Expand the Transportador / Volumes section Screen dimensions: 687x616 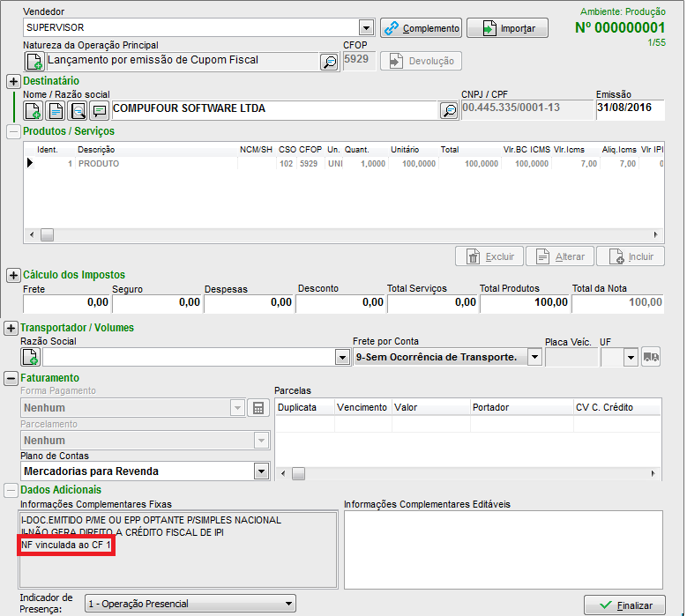13,328
